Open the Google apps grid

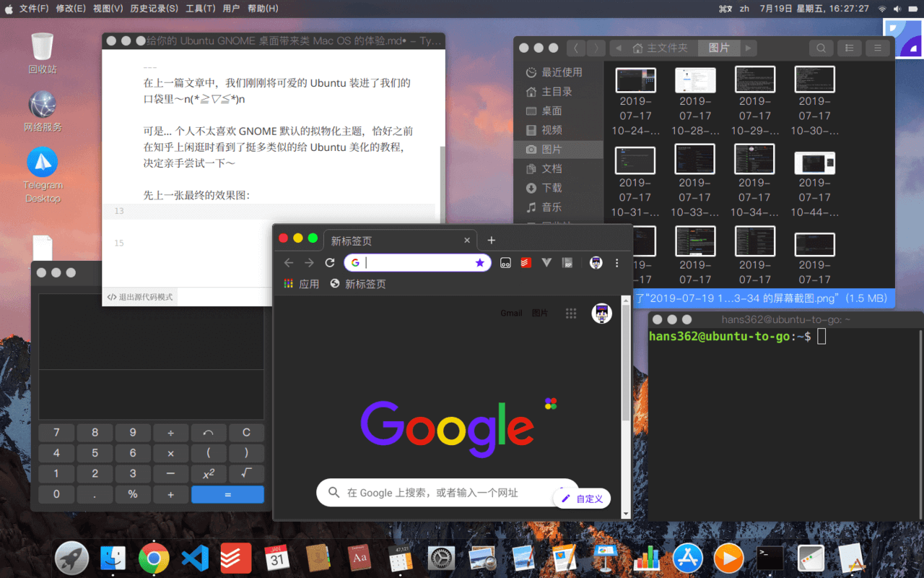pyautogui.click(x=571, y=313)
